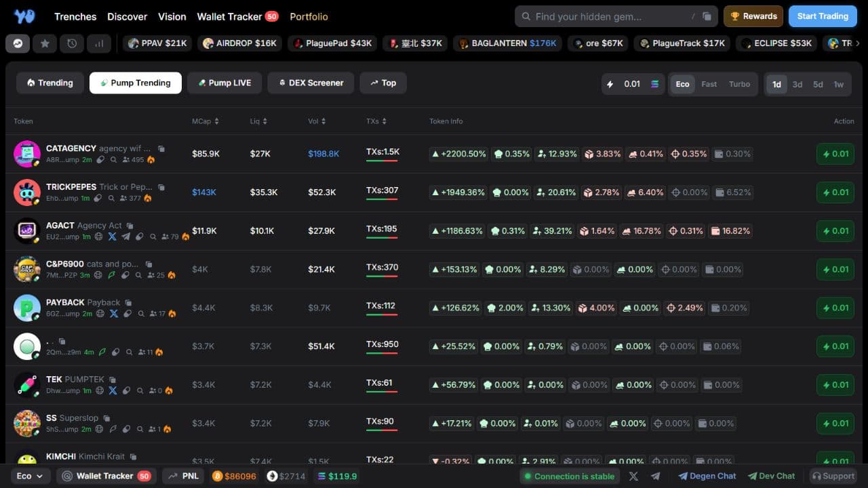The image size is (868, 488).
Task: Quick buy 0.01 on the CATAGENCY row
Action: click(835, 154)
